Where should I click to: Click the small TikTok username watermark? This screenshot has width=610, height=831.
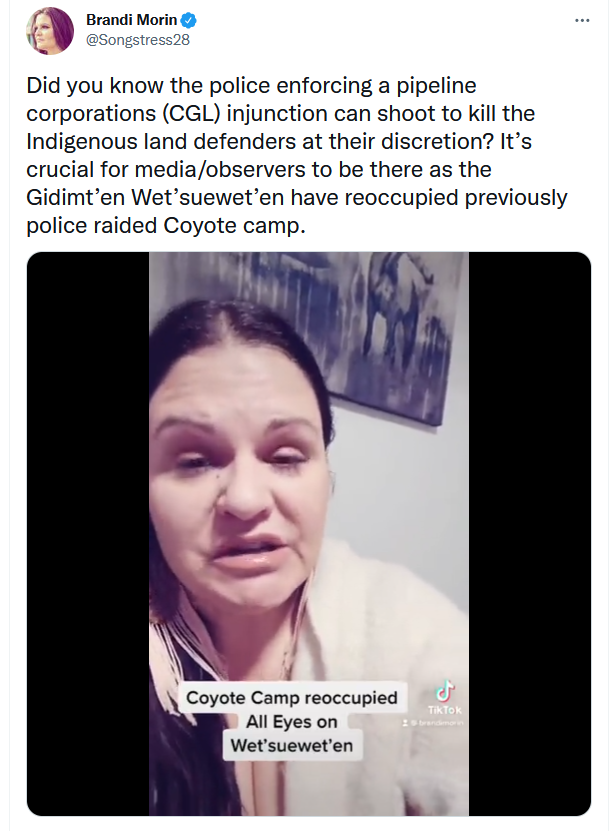(434, 722)
